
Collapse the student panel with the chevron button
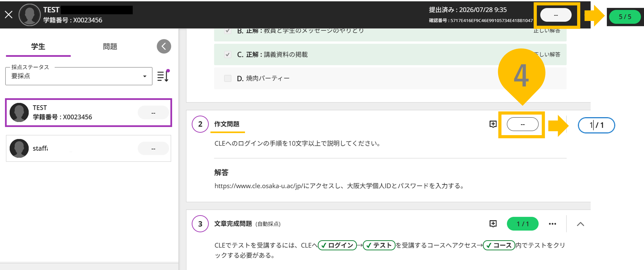point(164,46)
